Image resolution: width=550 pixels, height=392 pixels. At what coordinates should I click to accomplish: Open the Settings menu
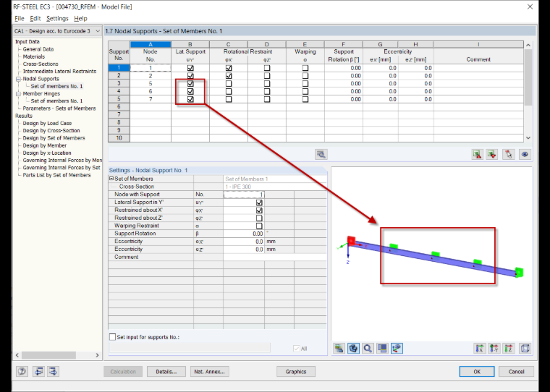click(x=57, y=19)
